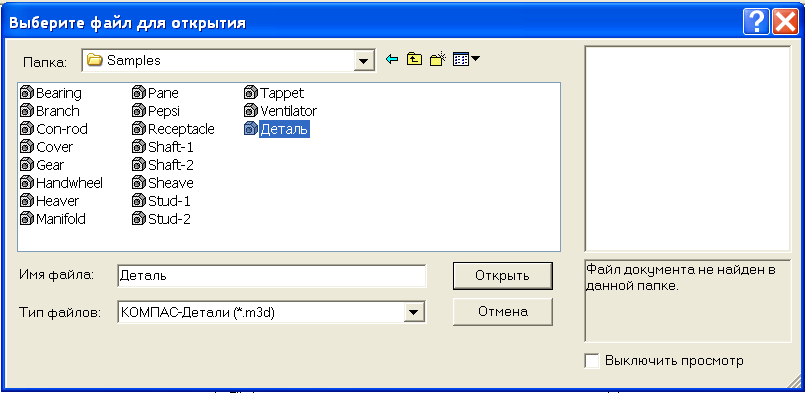
Task: Select the Manifold file icon
Action: (x=27, y=219)
